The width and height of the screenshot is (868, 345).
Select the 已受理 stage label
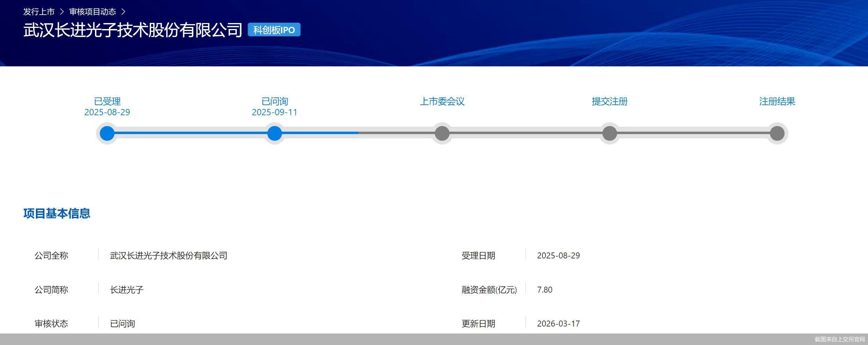pos(107,102)
